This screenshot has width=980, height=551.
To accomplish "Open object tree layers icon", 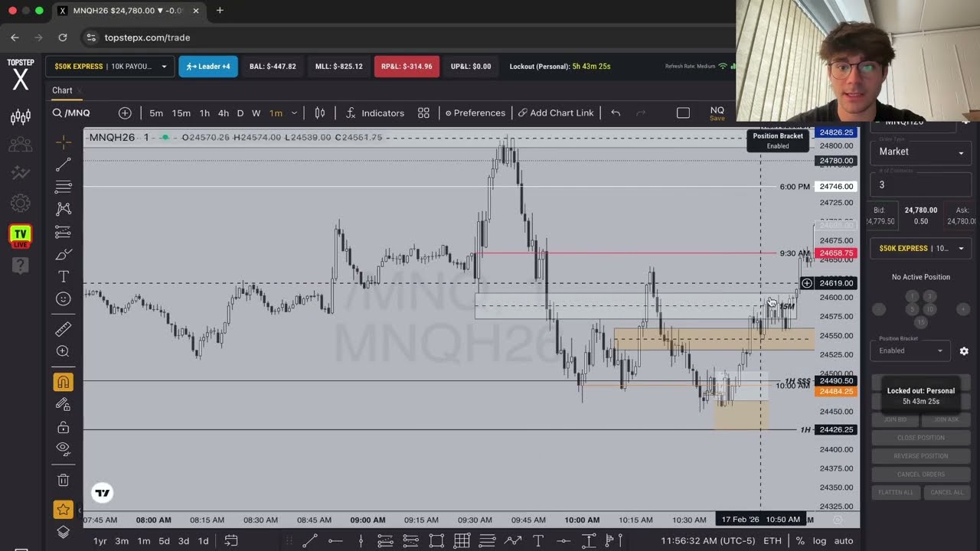I will (64, 533).
